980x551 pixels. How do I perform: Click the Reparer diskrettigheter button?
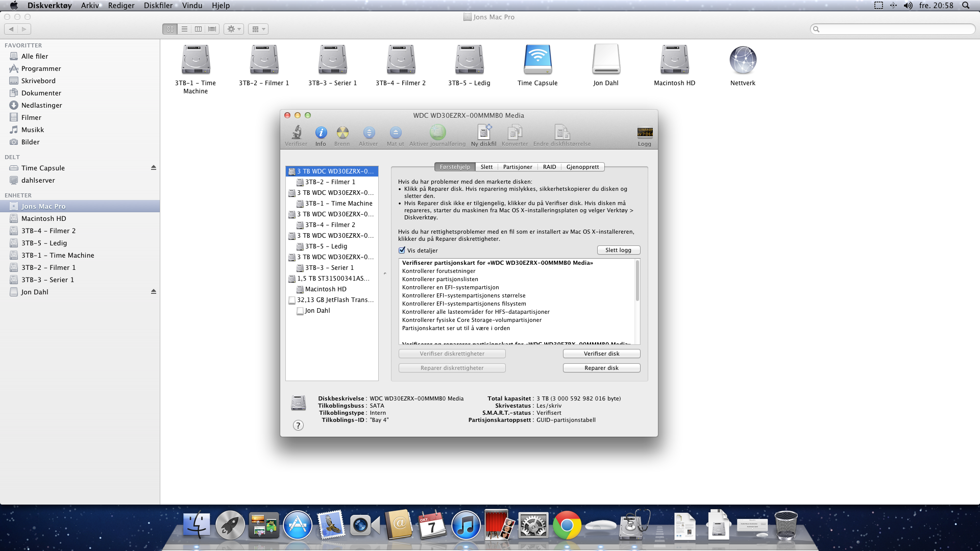tap(452, 368)
